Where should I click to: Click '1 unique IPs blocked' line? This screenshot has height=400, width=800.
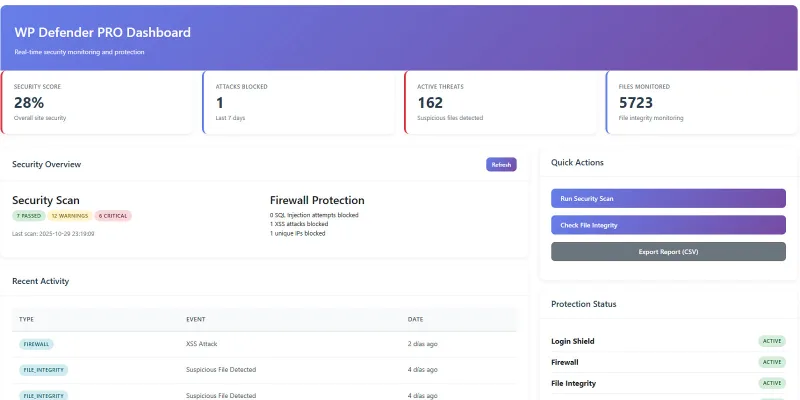pos(297,233)
